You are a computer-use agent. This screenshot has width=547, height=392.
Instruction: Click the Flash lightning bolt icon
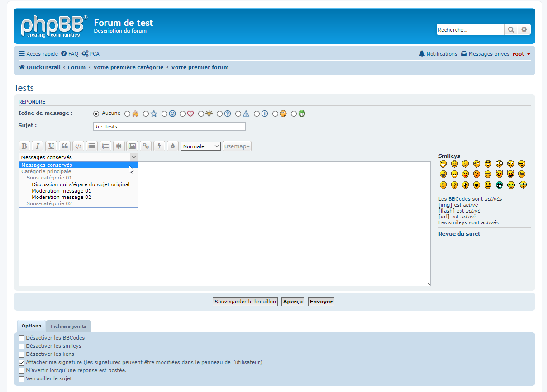tap(159, 146)
